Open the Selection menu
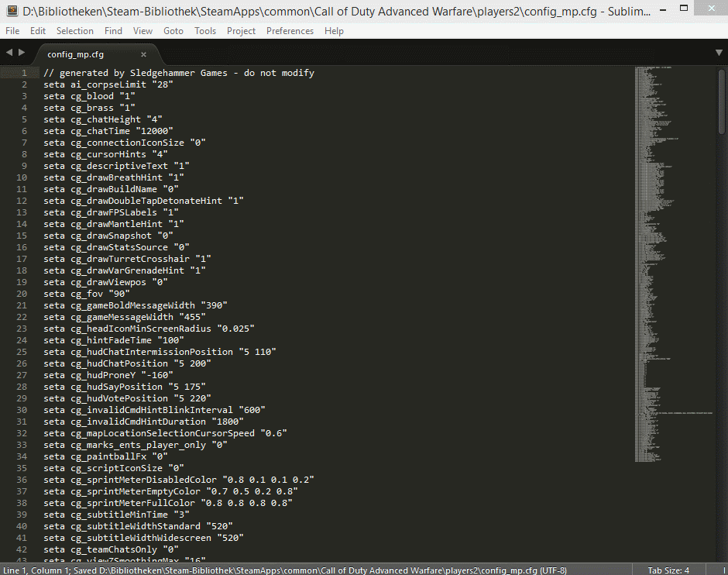Image resolution: width=728 pixels, height=575 pixels. (x=75, y=31)
